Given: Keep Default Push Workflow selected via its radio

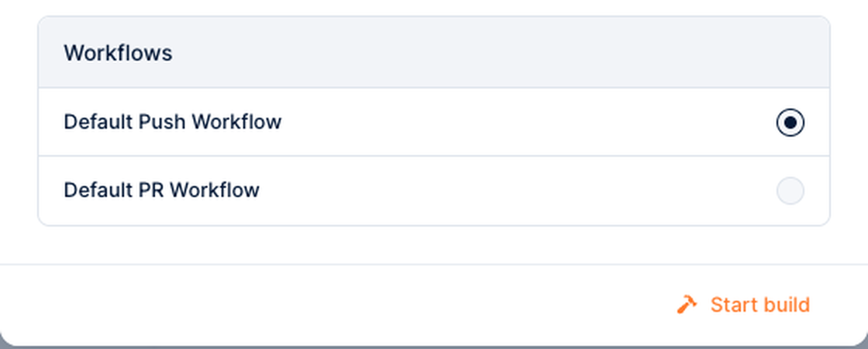Looking at the screenshot, I should coord(790,123).
